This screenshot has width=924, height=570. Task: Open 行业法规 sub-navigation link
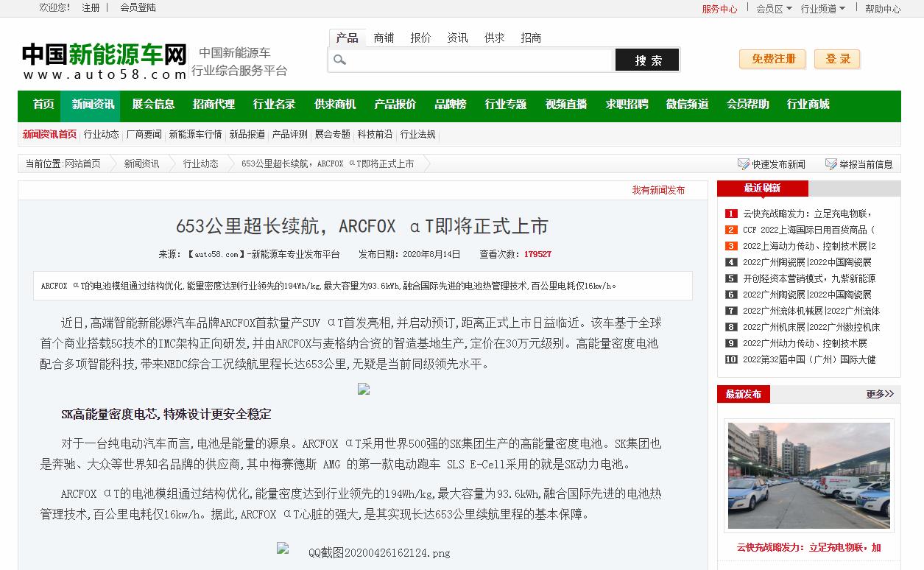click(x=418, y=134)
